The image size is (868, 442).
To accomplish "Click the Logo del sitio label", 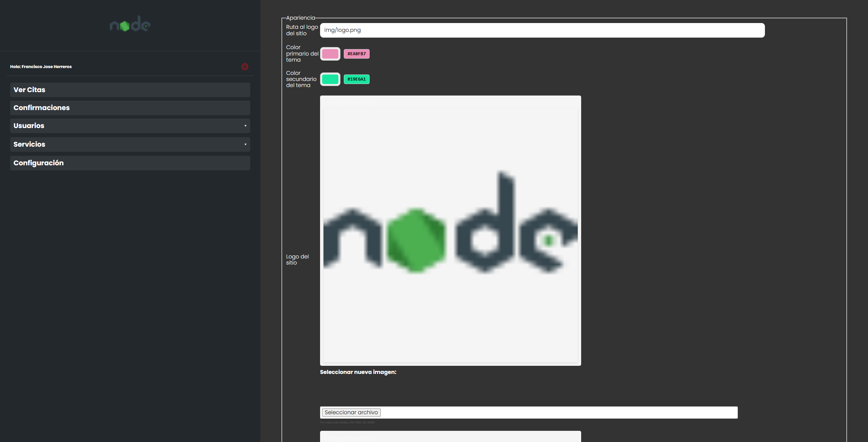I will (x=297, y=259).
